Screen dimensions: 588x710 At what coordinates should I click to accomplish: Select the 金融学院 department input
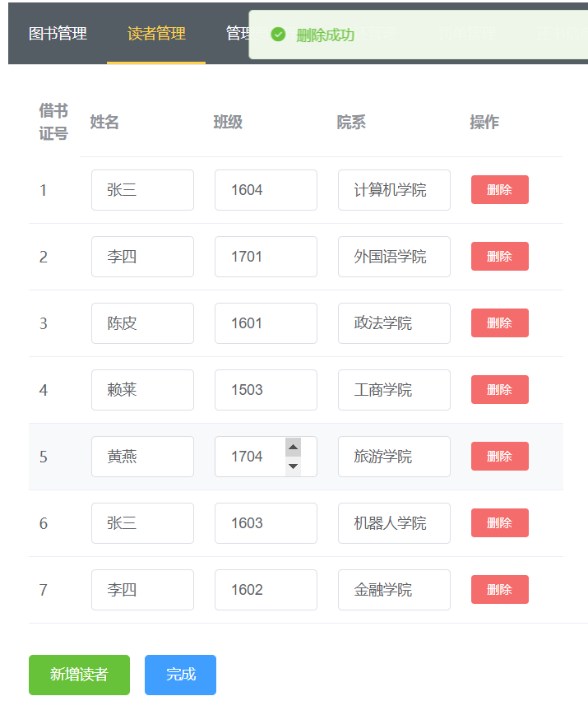[x=394, y=590]
